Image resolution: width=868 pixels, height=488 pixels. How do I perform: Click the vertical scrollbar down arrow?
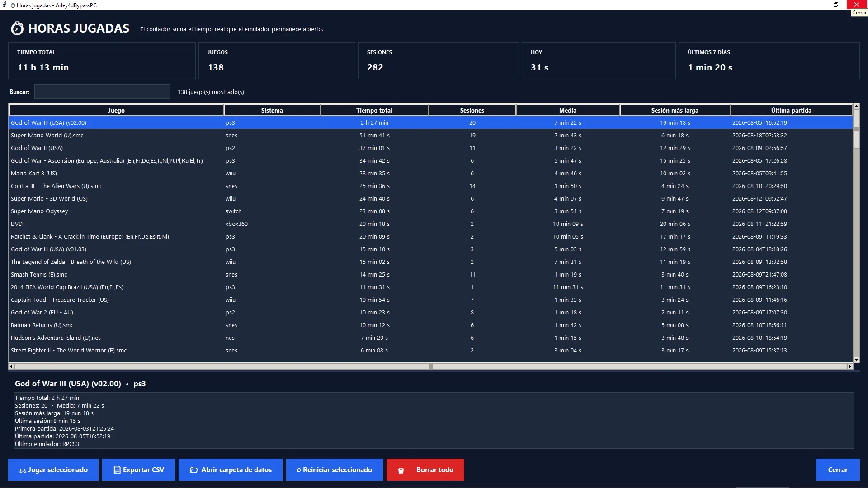click(x=856, y=360)
